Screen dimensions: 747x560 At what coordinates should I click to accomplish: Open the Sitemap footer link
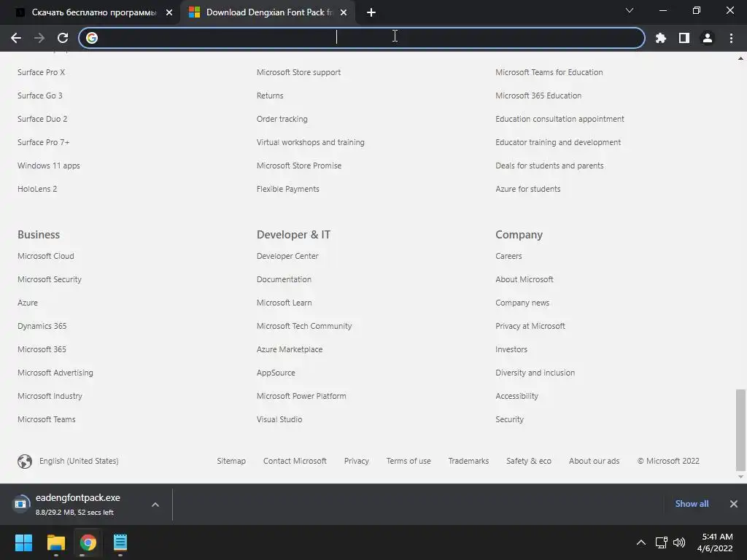(231, 461)
